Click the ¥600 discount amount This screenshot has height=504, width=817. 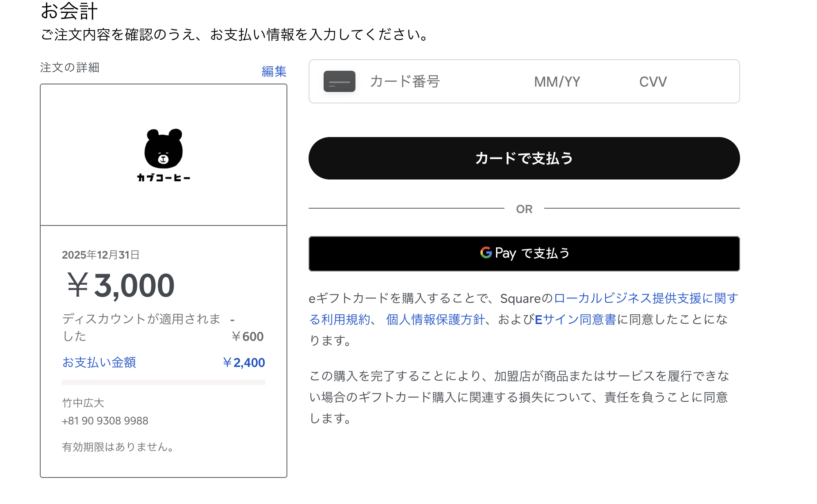(247, 336)
